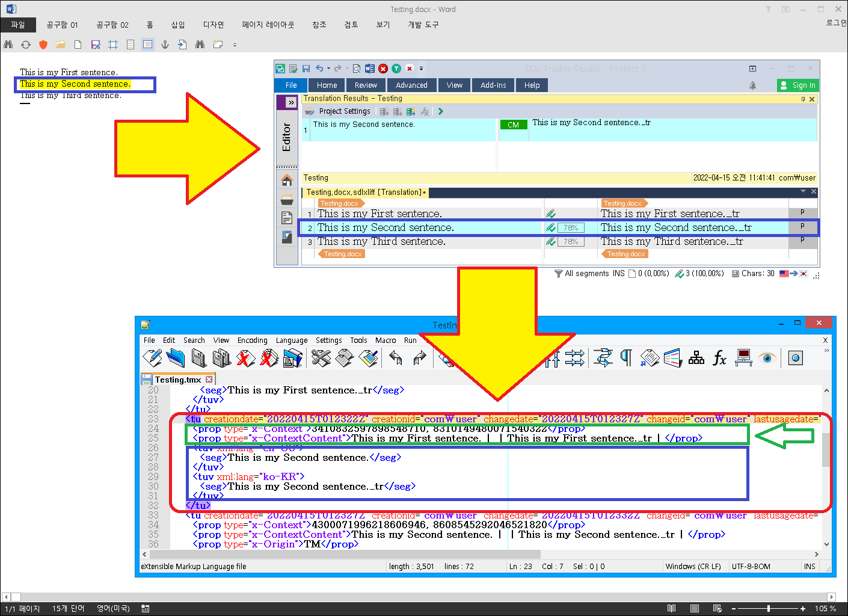Click the purple save-with-pen icon in Word
Screen dimensions: 848x616
[96, 45]
